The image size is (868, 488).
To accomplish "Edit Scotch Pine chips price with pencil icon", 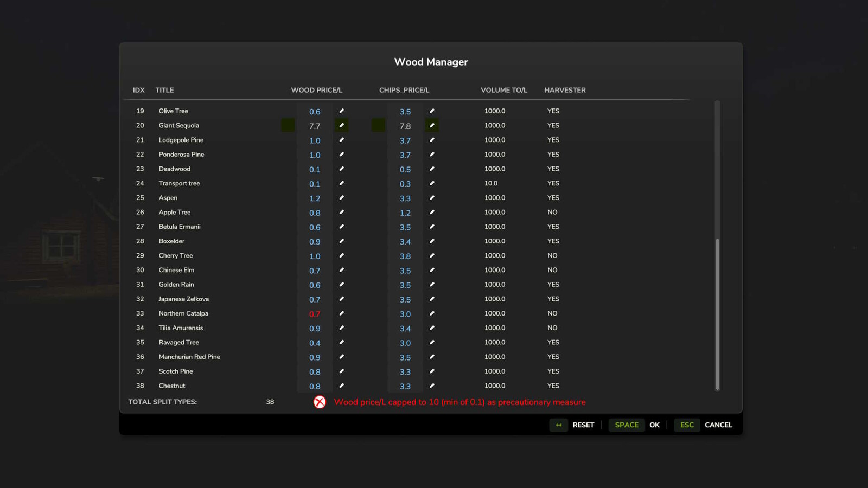I will point(432,371).
